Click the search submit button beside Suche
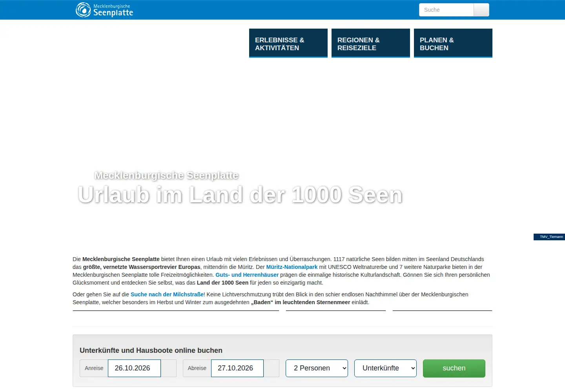 coord(481,10)
